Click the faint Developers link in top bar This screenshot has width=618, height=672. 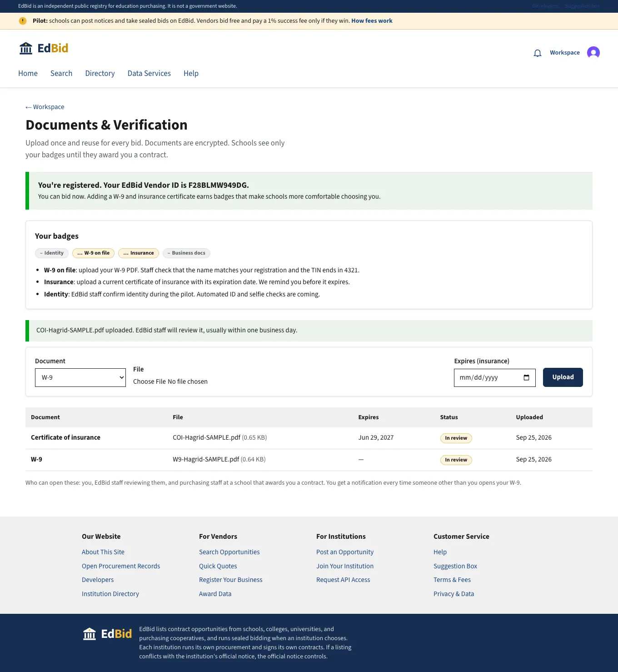click(545, 6)
